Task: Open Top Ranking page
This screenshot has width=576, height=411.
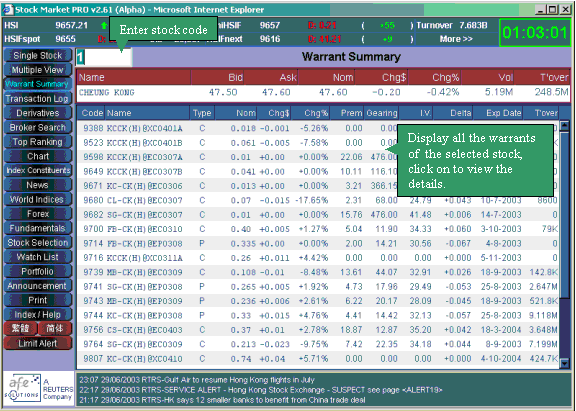Action: coord(38,142)
